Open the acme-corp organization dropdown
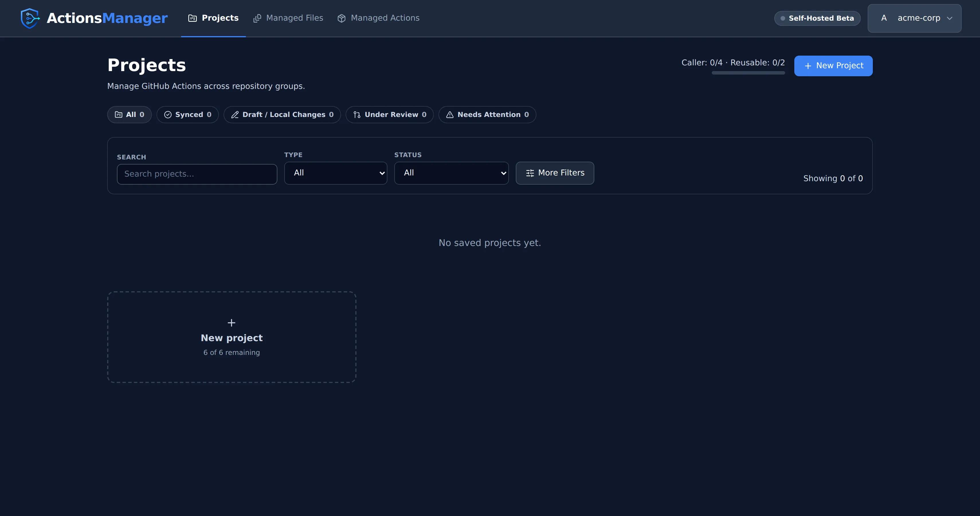This screenshot has height=516, width=980. (914, 18)
